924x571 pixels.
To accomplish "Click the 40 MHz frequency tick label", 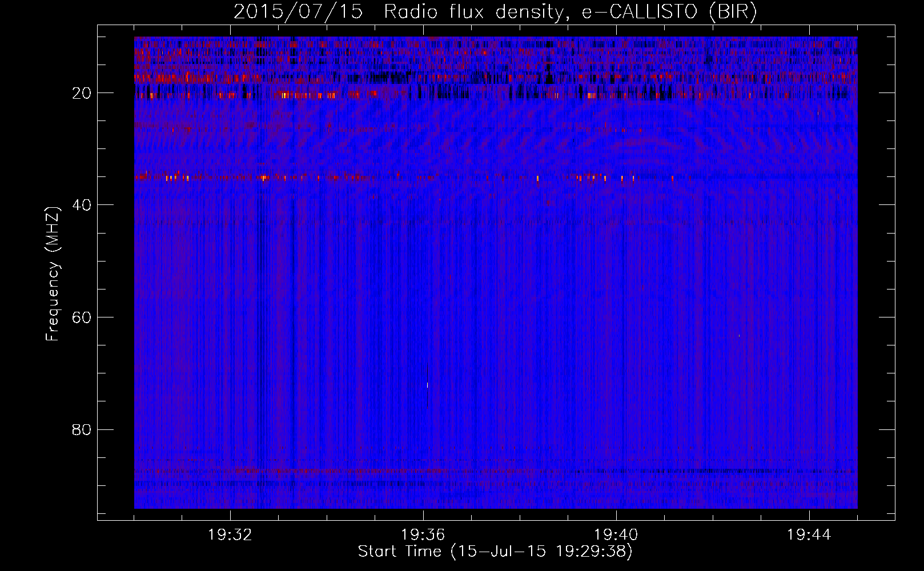I will pos(82,205).
